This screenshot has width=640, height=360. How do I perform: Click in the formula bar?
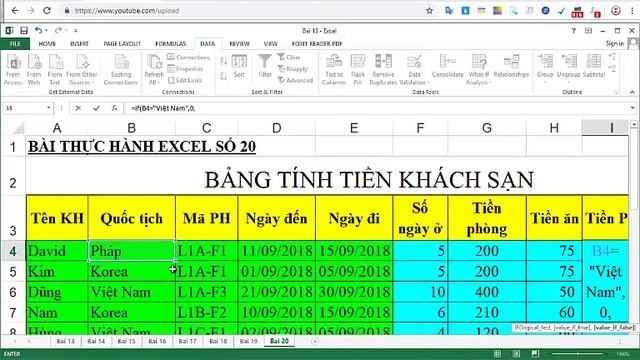(377, 108)
